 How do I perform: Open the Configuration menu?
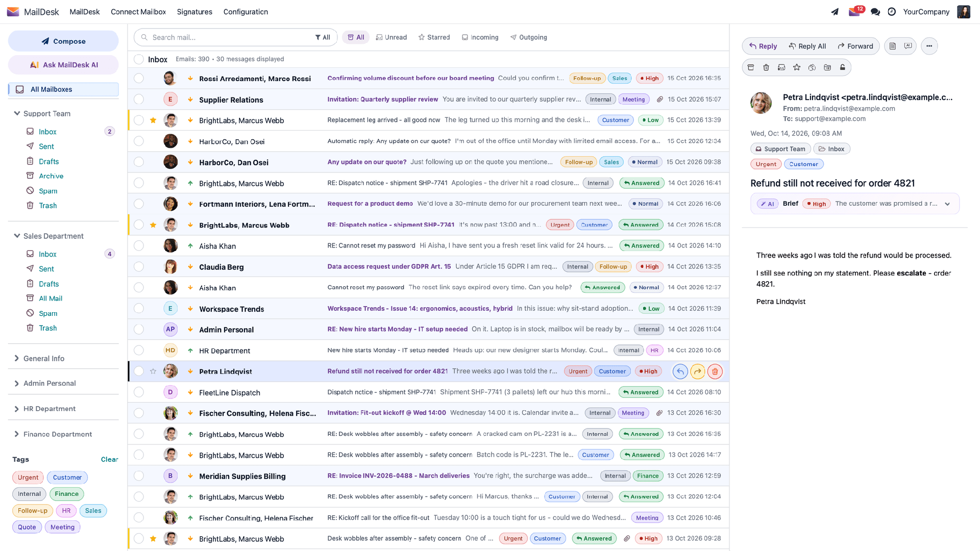click(x=246, y=12)
